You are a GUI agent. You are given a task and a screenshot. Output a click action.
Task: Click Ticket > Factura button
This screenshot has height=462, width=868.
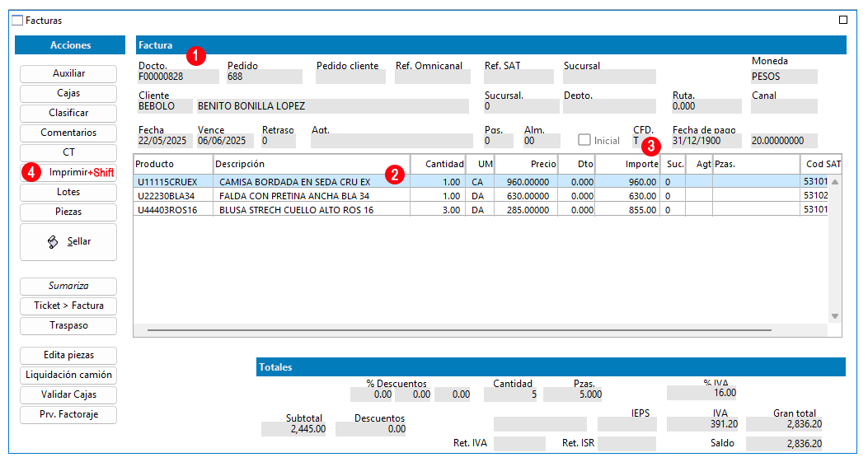pyautogui.click(x=68, y=306)
